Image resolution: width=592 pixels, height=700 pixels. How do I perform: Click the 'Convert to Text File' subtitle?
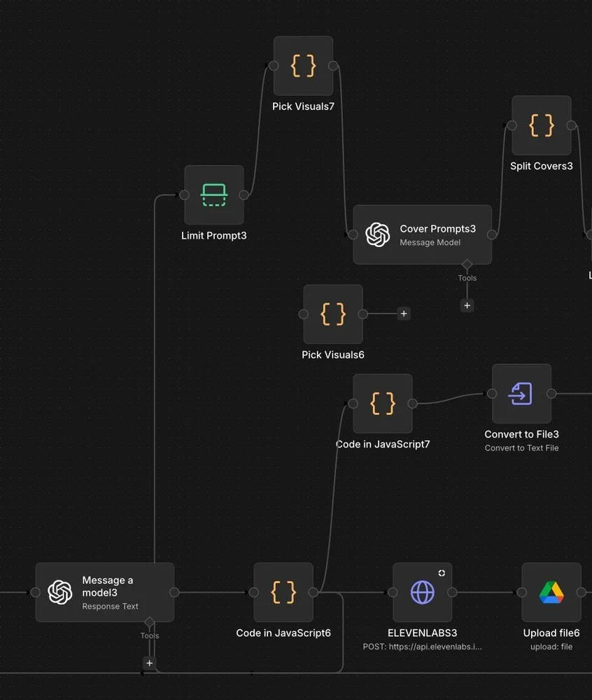tap(521, 448)
